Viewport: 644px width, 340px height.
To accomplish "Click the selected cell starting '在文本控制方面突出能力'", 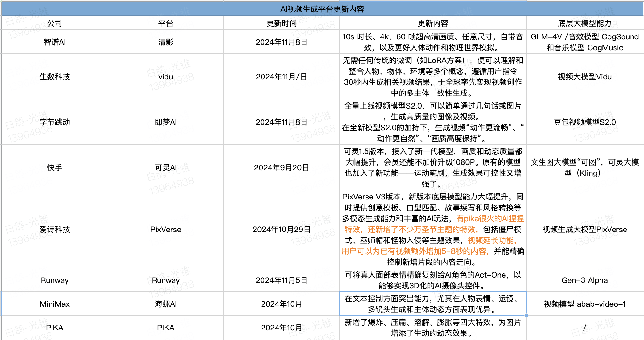I will tap(433, 304).
